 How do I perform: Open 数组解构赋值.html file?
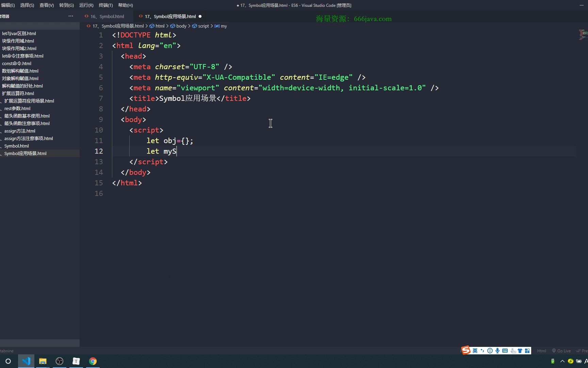click(x=40, y=71)
